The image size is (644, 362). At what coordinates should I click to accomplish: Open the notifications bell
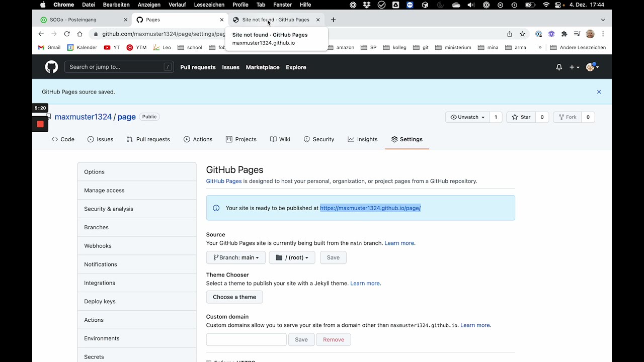[x=559, y=67]
